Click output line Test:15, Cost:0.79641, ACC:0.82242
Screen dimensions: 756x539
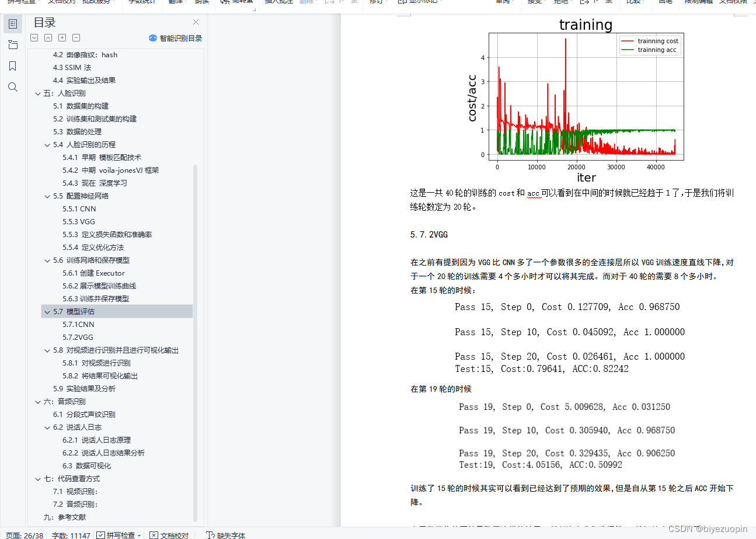pos(542,368)
